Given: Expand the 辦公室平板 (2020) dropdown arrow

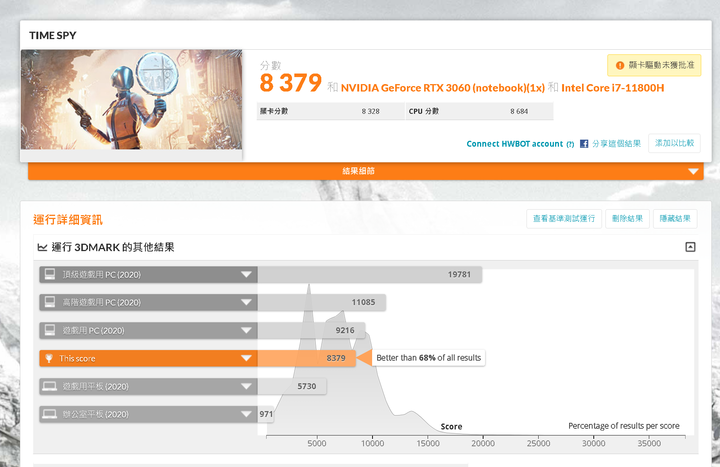Looking at the screenshot, I should point(246,414).
